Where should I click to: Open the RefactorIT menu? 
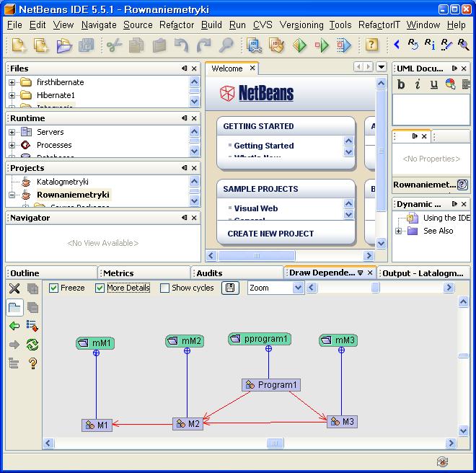pos(379,25)
